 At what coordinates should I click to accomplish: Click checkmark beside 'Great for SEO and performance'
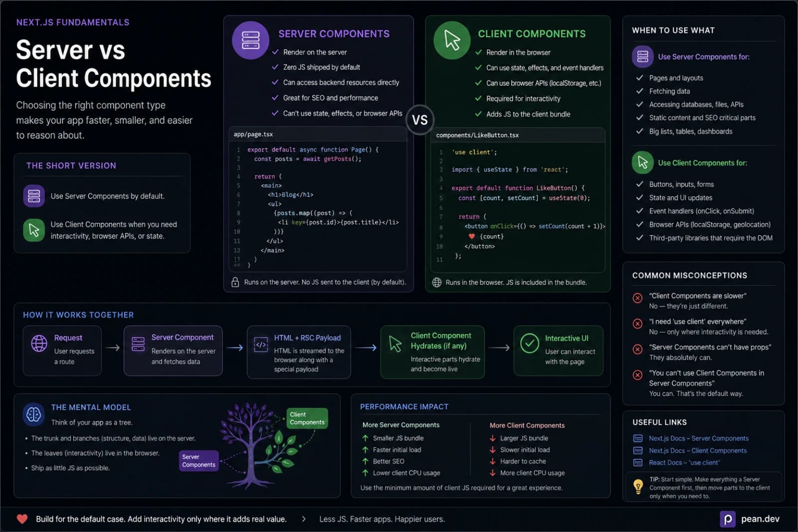275,98
